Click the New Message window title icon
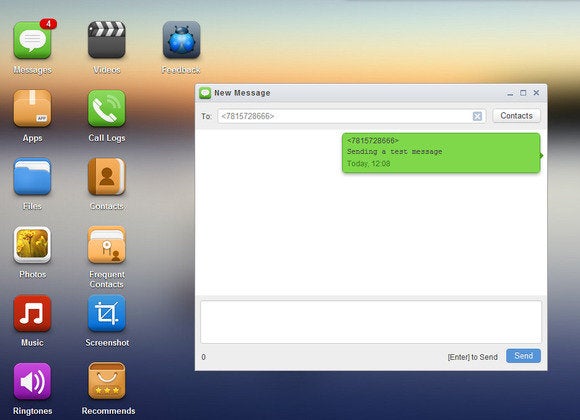This screenshot has width=580, height=420. [x=205, y=93]
